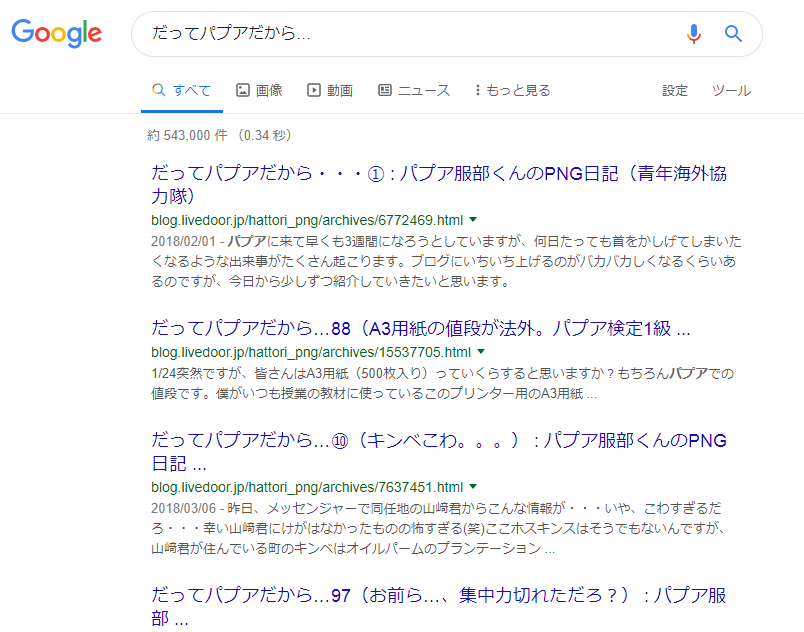Switch to the 動画 tab

[x=330, y=91]
